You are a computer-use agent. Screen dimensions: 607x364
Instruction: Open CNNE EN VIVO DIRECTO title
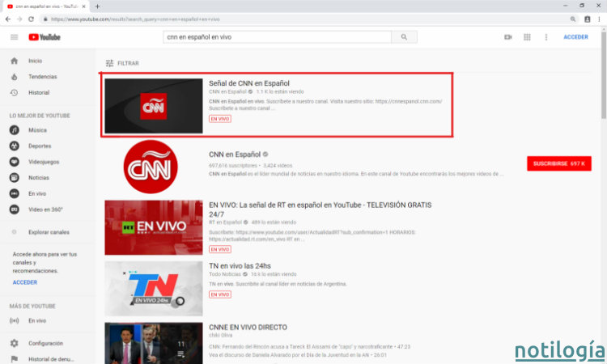248,327
